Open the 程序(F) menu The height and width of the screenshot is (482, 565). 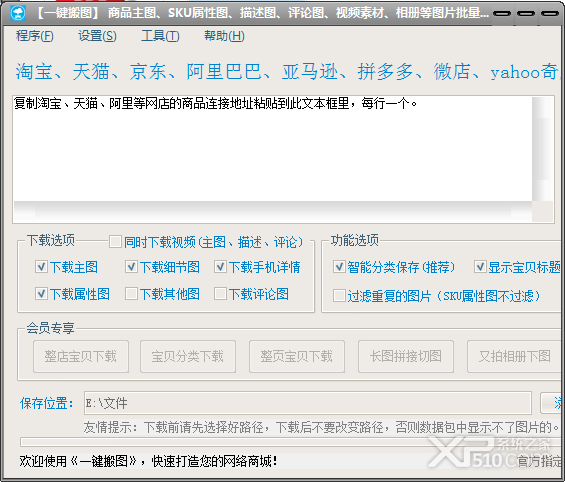[35, 36]
